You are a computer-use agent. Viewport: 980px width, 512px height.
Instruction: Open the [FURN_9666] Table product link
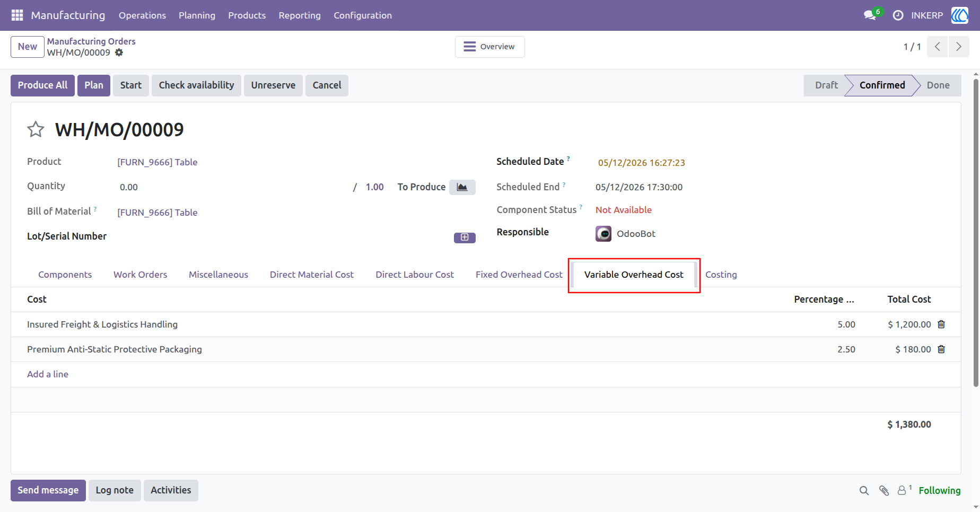click(157, 162)
